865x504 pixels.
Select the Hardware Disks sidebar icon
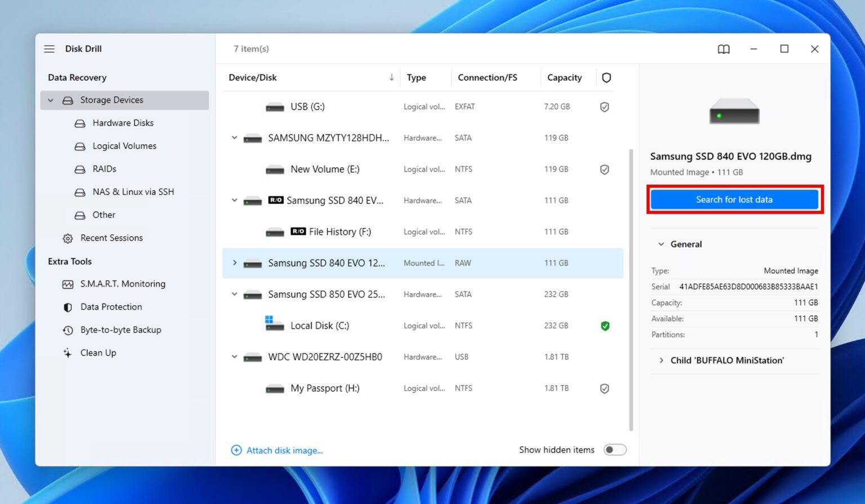[80, 123]
